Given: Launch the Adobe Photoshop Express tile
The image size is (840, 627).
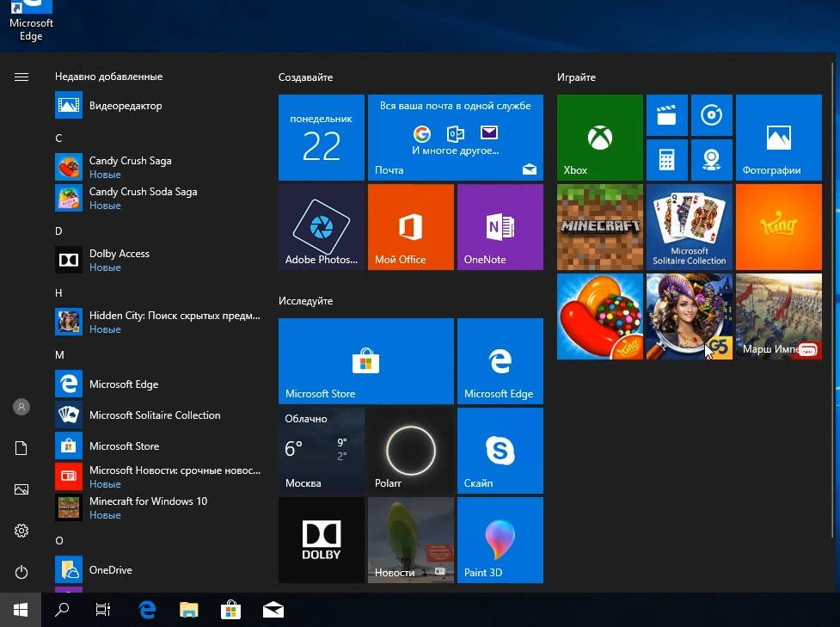Looking at the screenshot, I should pos(321,227).
